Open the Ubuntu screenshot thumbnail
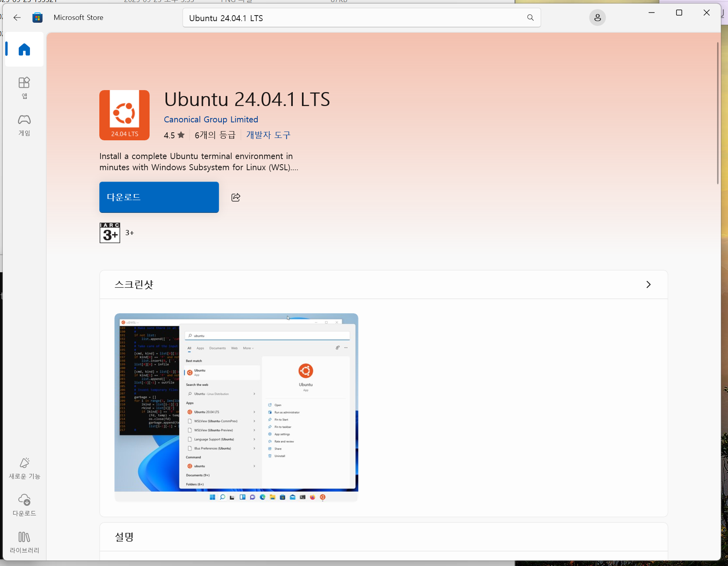The image size is (728, 566). [x=236, y=407]
